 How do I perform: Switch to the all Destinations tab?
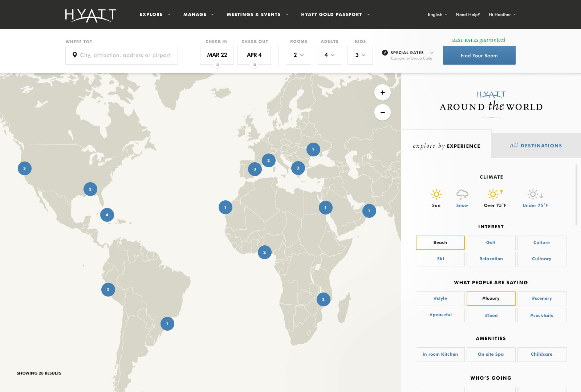536,146
